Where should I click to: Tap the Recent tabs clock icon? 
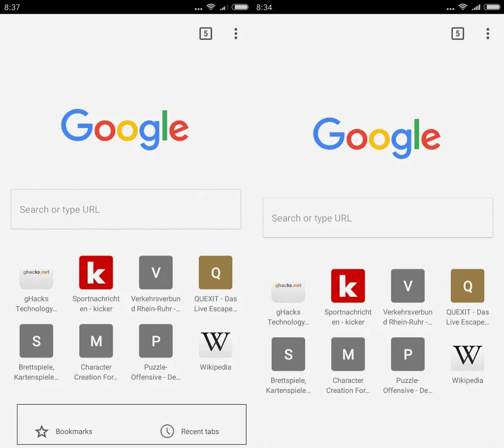(x=167, y=431)
